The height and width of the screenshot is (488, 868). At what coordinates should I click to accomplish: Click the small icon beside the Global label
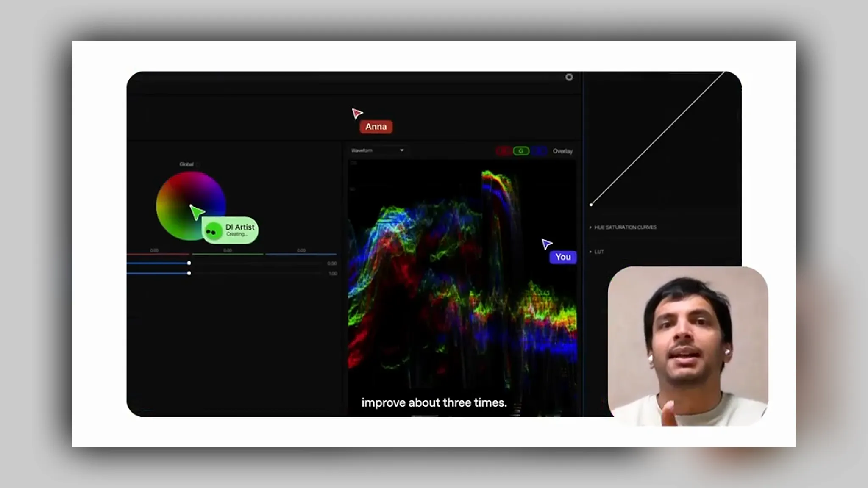(198, 164)
